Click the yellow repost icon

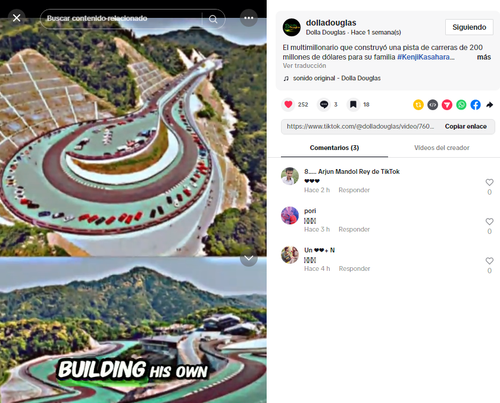tap(418, 105)
